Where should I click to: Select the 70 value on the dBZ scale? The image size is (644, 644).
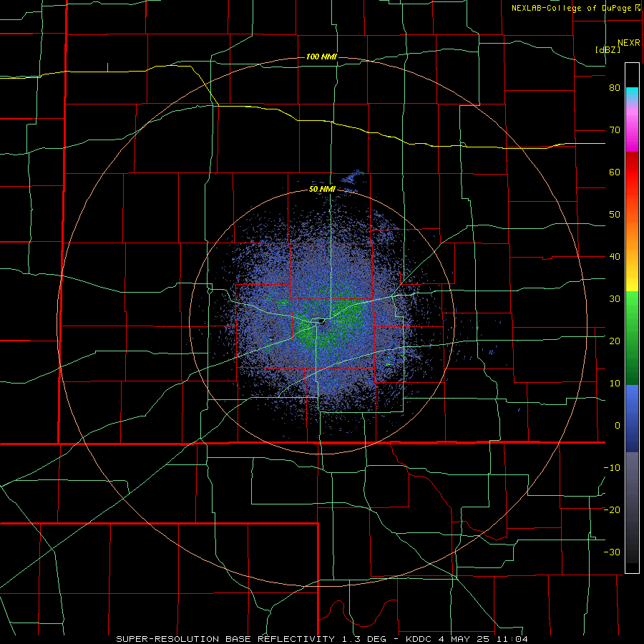point(615,130)
